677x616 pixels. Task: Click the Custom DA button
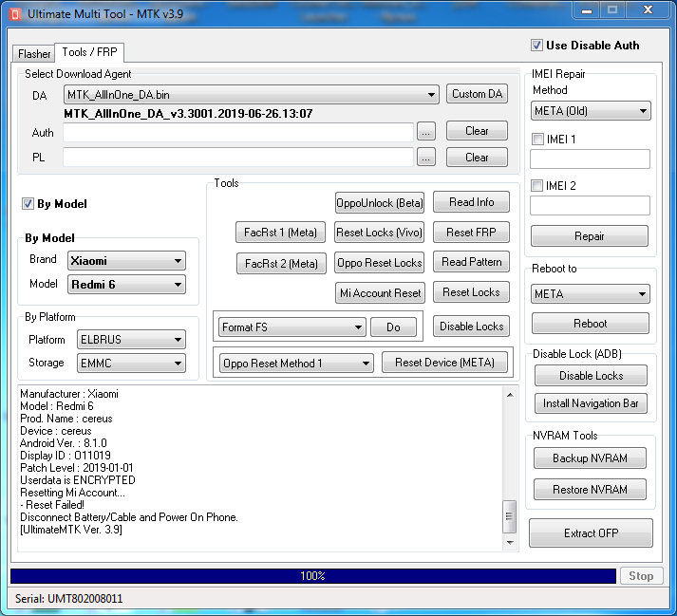pyautogui.click(x=477, y=94)
